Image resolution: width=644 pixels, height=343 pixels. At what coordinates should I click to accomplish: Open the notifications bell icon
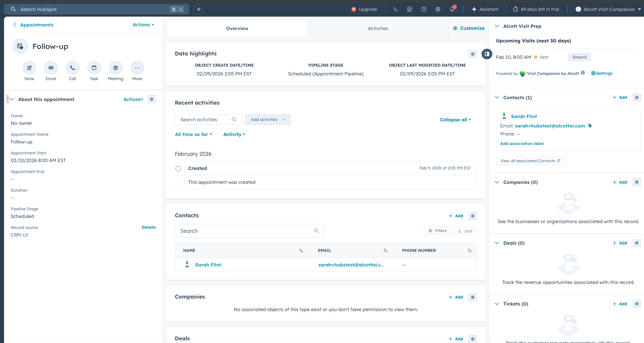click(452, 9)
